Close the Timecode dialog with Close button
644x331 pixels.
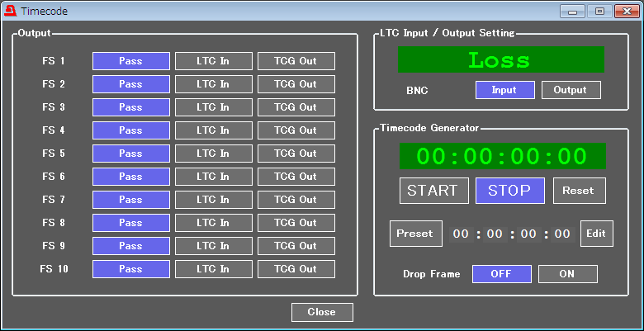click(321, 312)
